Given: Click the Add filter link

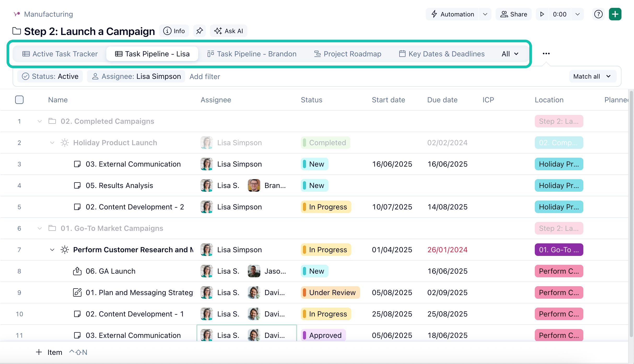Looking at the screenshot, I should (x=205, y=77).
